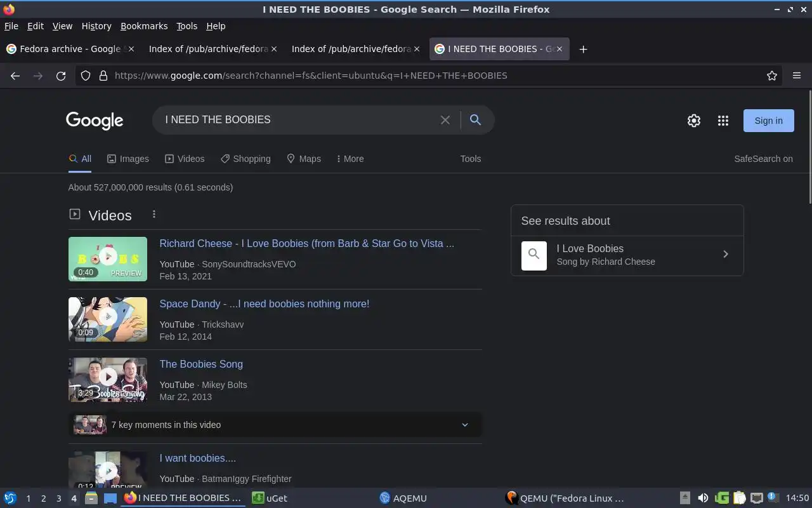Open taskbar file manager icon

[x=91, y=498]
